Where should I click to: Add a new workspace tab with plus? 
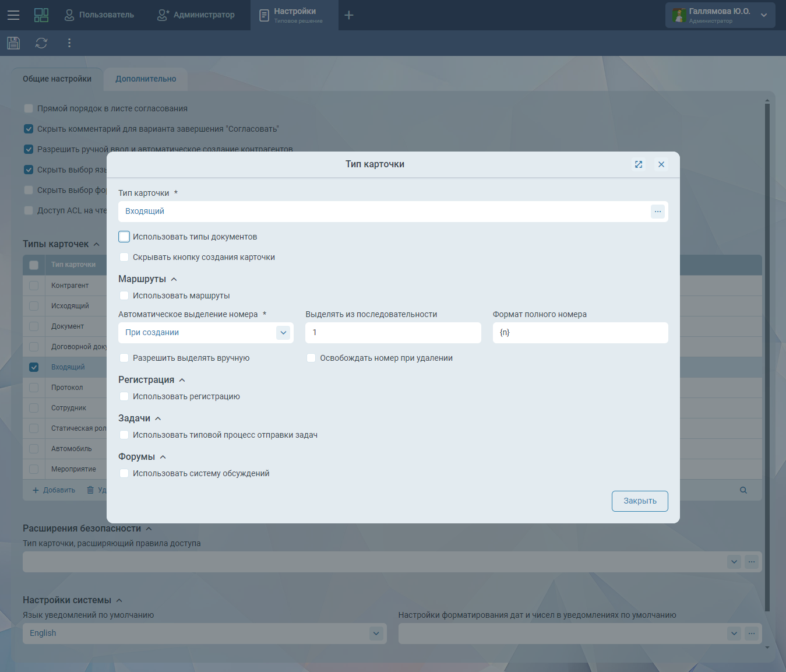(349, 15)
